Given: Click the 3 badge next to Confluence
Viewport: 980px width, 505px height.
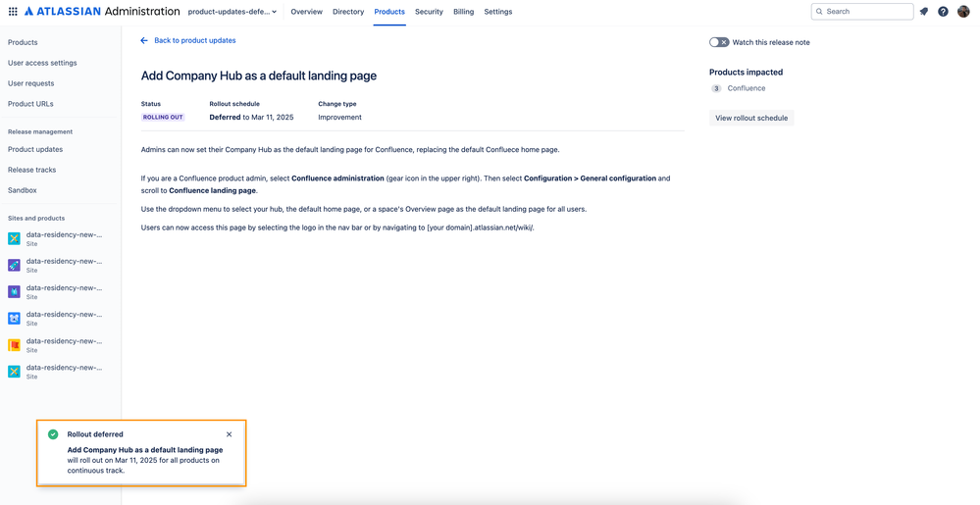Looking at the screenshot, I should (x=716, y=89).
